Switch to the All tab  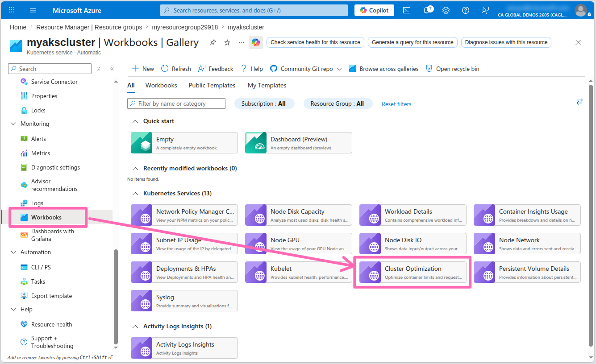tap(131, 85)
